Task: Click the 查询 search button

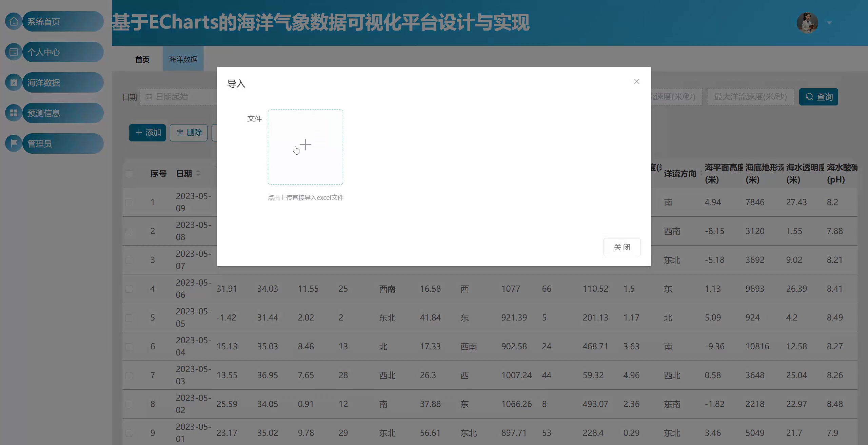Action: tap(818, 97)
